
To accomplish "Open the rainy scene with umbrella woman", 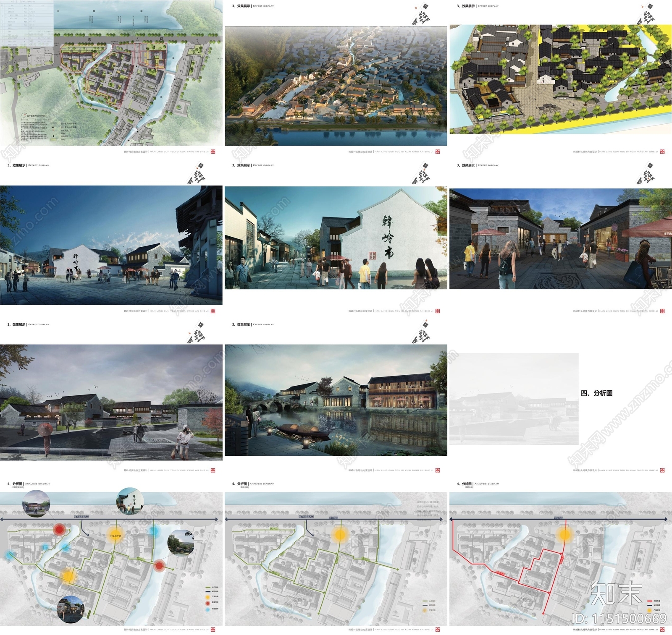I will coord(111,402).
